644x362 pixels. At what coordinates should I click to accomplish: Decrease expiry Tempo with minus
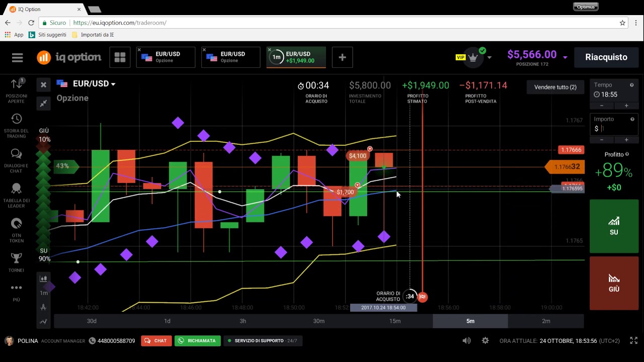[x=602, y=106]
